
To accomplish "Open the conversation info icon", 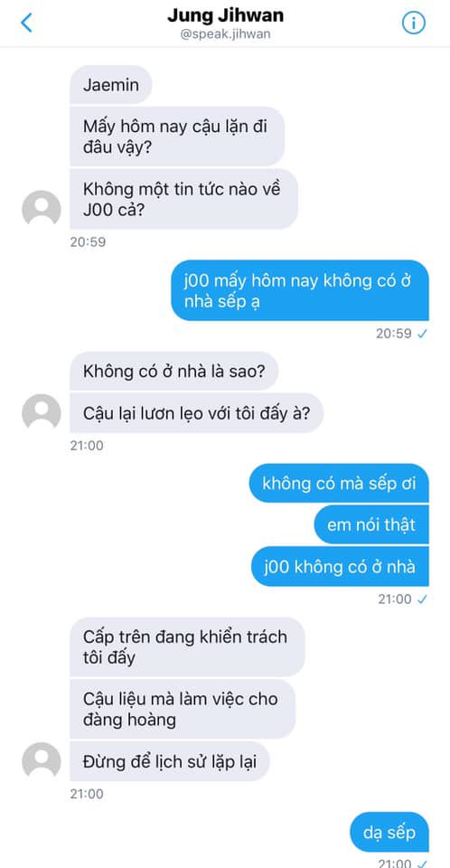I will (413, 23).
